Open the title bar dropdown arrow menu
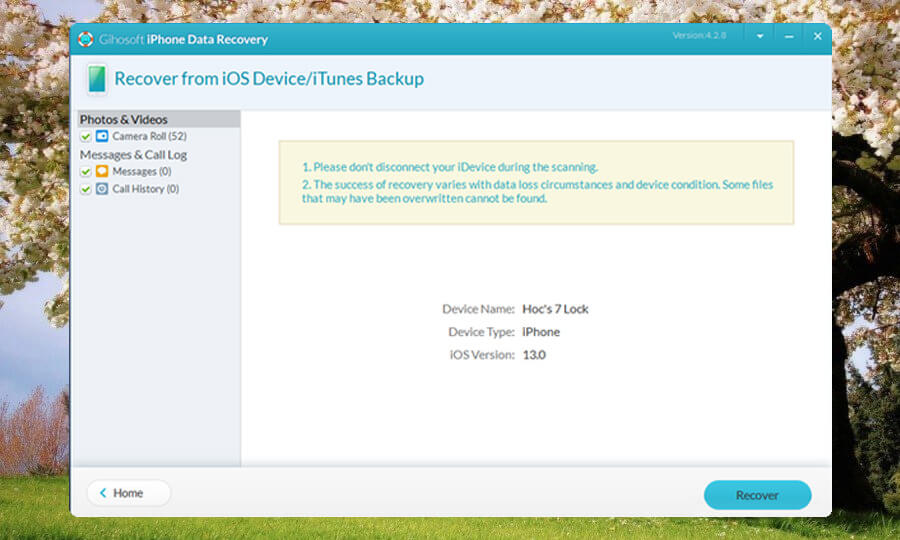This screenshot has height=540, width=900. coord(760,37)
